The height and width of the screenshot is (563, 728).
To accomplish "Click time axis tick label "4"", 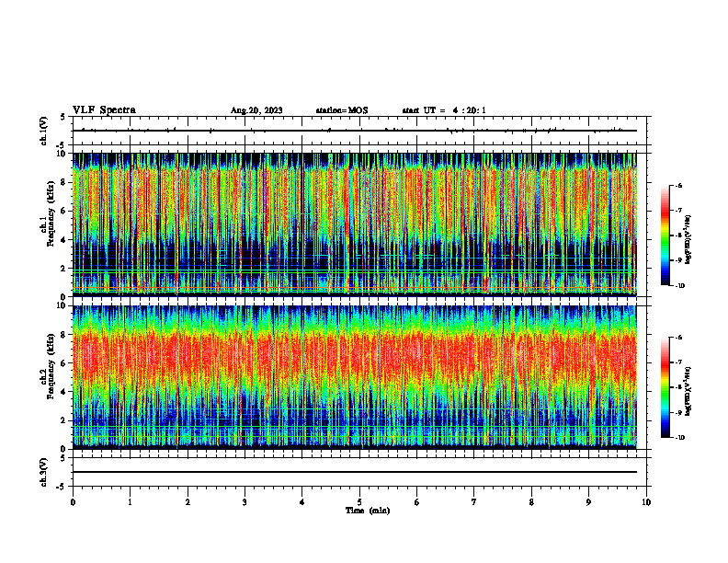I will [301, 502].
